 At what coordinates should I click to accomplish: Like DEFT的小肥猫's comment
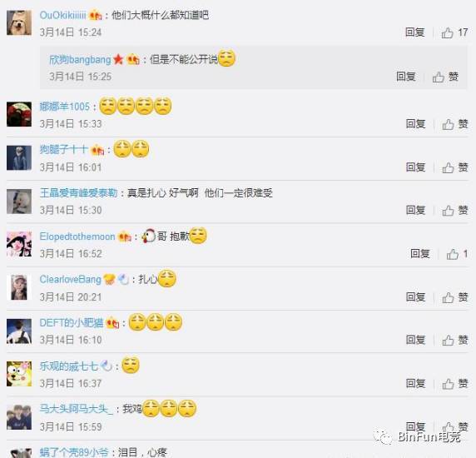(454, 340)
